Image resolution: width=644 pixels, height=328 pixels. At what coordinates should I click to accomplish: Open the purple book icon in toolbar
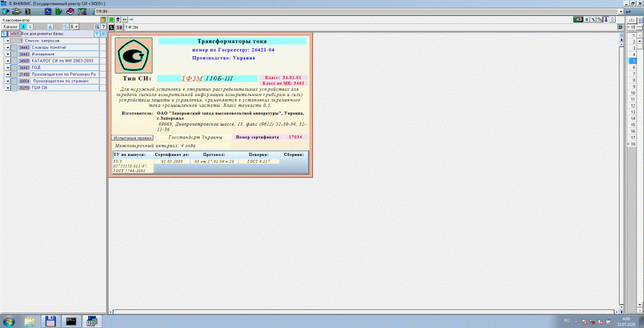pos(70,12)
